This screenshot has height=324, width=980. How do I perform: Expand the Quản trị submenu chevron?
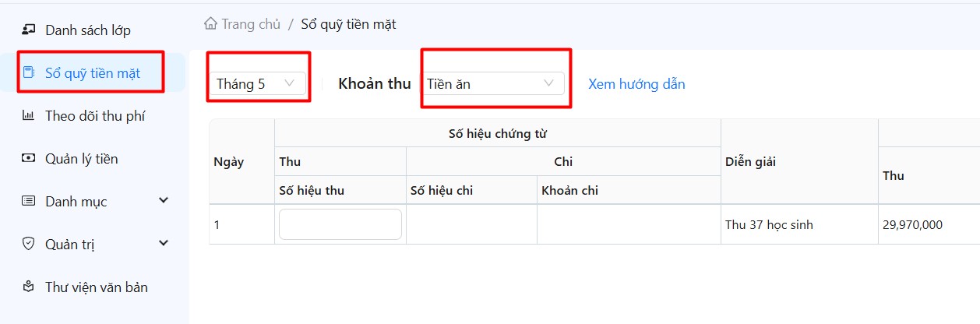pyautogui.click(x=164, y=244)
